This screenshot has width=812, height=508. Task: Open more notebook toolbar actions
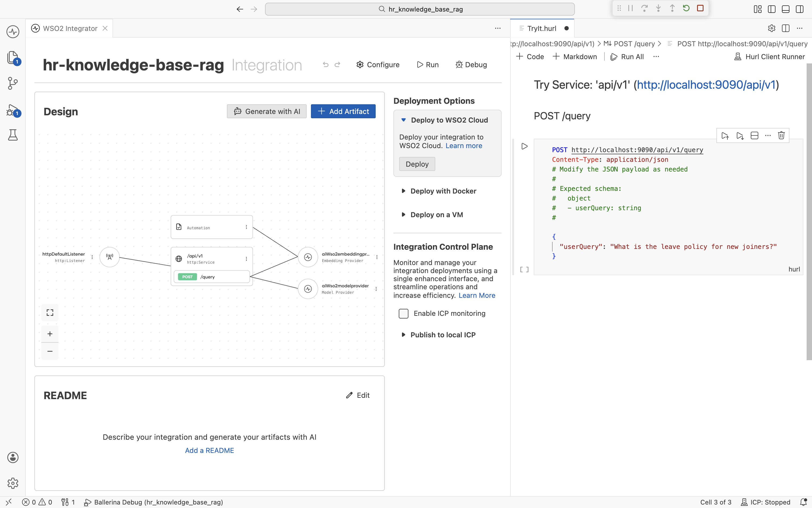[x=656, y=57]
